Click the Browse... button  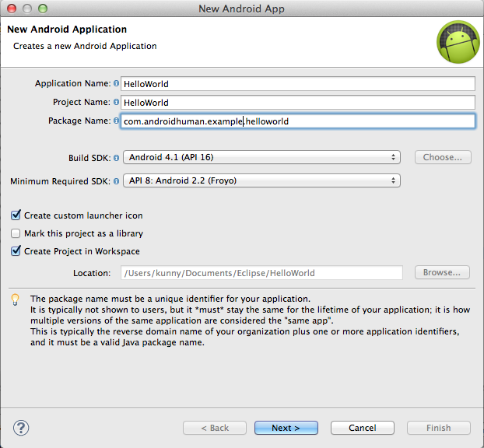click(x=442, y=272)
